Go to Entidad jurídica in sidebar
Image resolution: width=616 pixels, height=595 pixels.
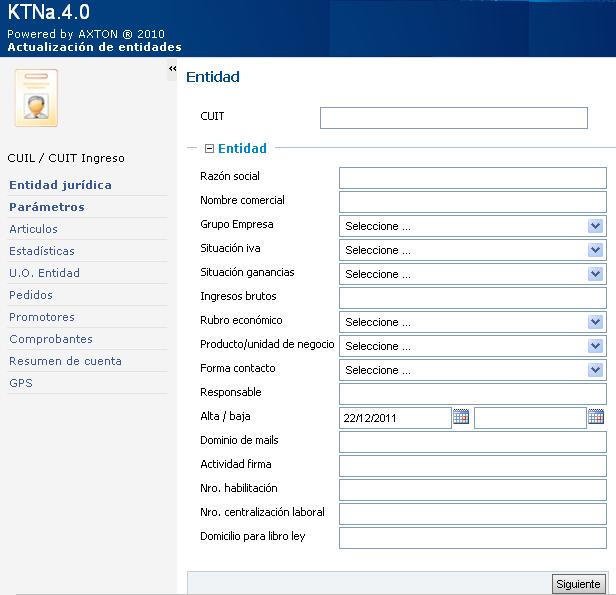[x=60, y=185]
